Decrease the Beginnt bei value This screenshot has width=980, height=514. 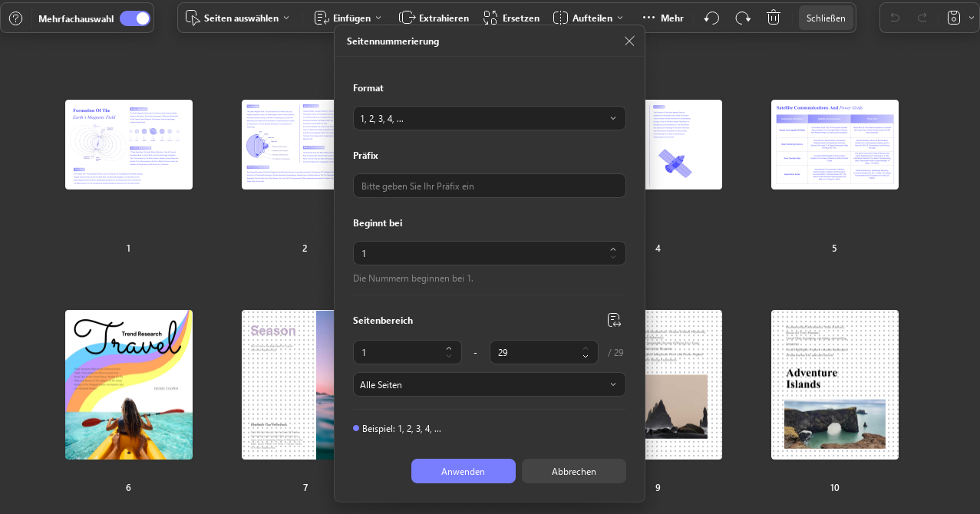point(612,258)
